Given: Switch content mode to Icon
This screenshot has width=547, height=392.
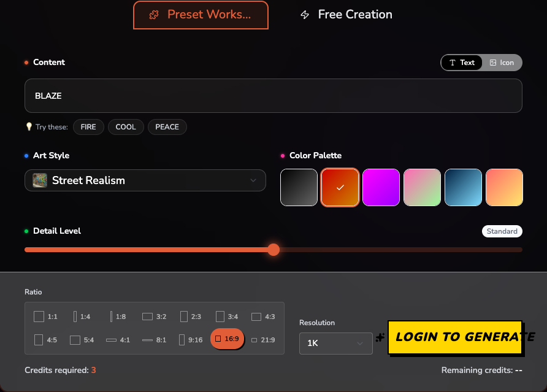Looking at the screenshot, I should click(502, 63).
